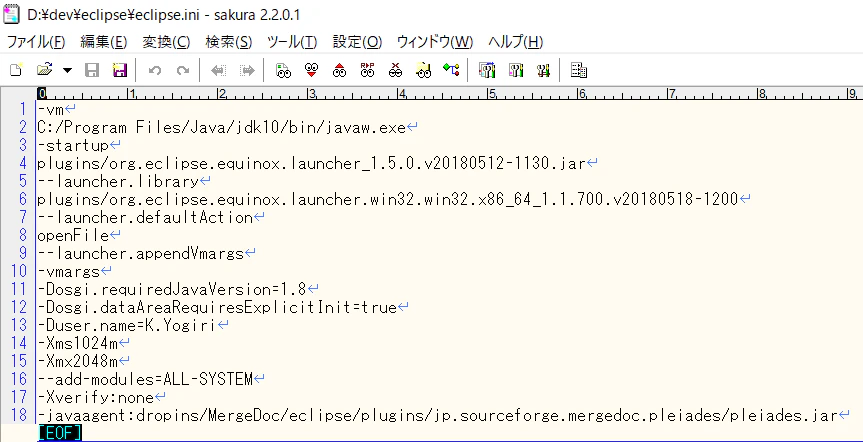Click the launcher_1.5.0 jar line
Viewport: 863px width, 442px height.
coord(311,163)
